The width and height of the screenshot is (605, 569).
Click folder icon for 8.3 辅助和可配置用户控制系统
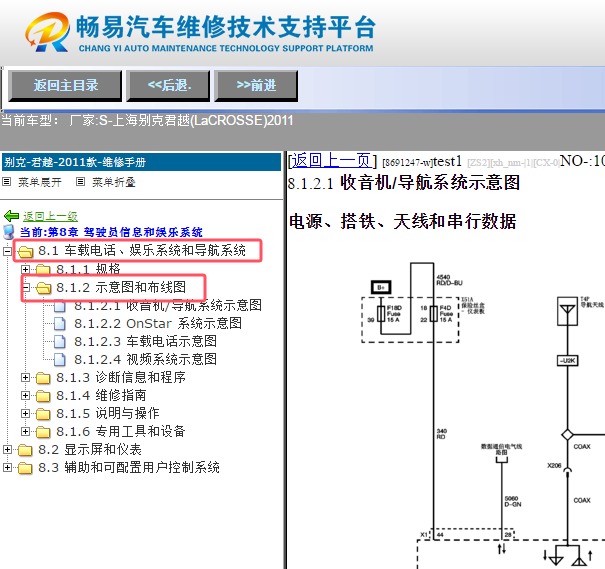click(25, 468)
